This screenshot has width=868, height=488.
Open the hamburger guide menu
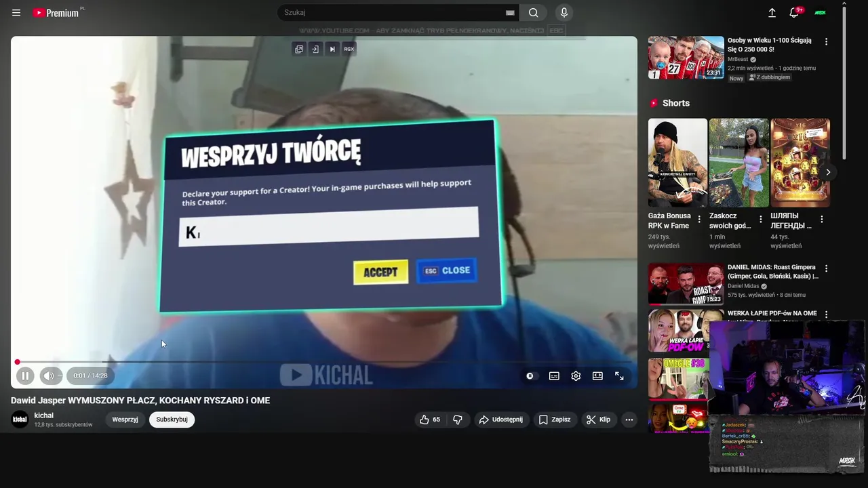click(x=16, y=13)
